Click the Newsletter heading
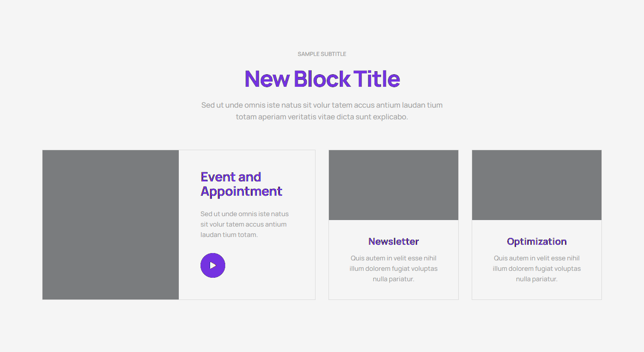 [x=393, y=241]
